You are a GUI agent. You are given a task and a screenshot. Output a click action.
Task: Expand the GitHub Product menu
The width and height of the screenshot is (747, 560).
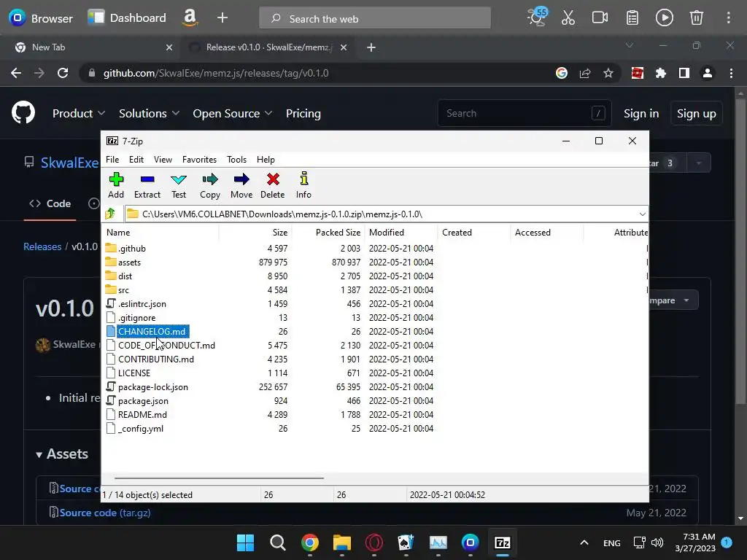[79, 113]
